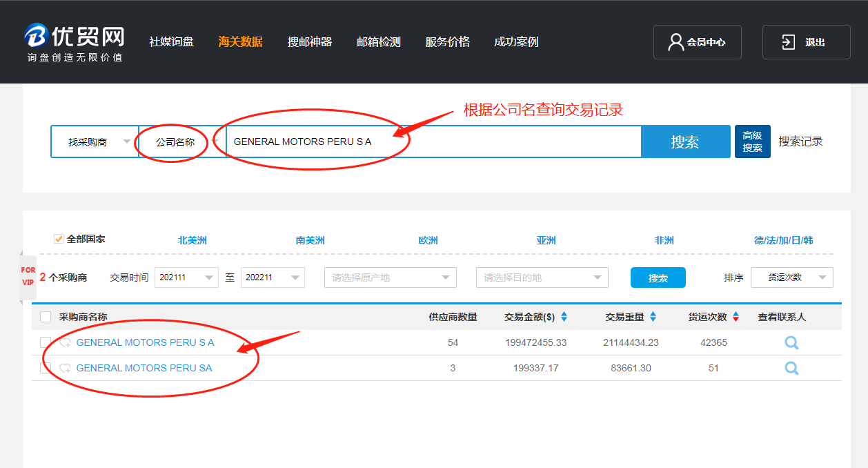The width and height of the screenshot is (868, 468).
Task: Click the 优贸网 logo
Action: click(75, 42)
